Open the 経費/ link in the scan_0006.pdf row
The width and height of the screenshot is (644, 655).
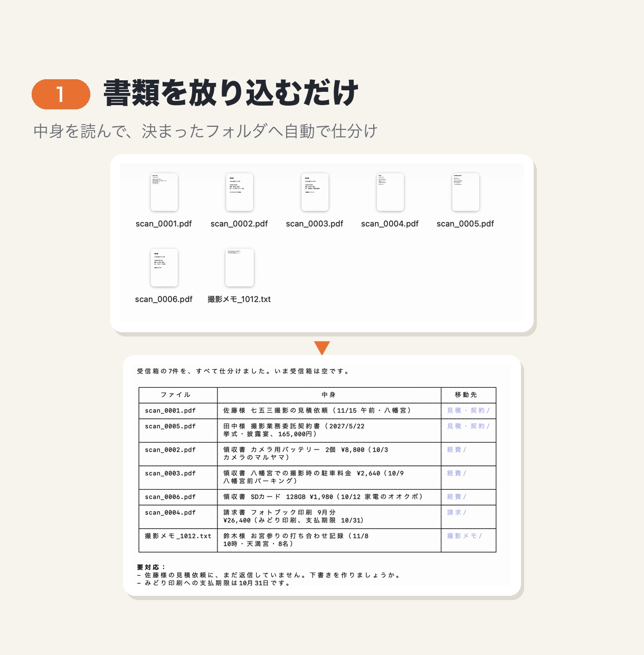point(457,497)
